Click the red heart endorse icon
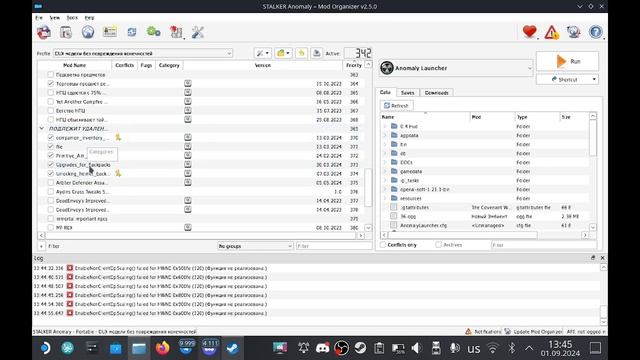 [529, 32]
